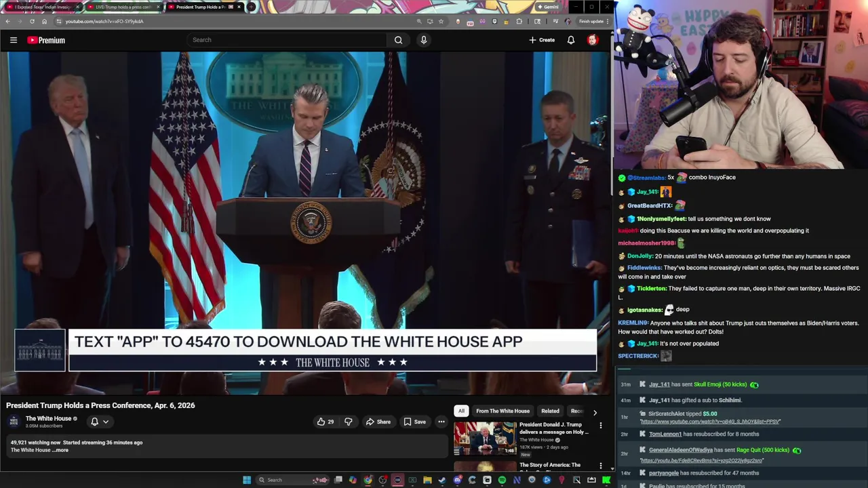
Task: Open the Windows Start button
Action: 247,480
